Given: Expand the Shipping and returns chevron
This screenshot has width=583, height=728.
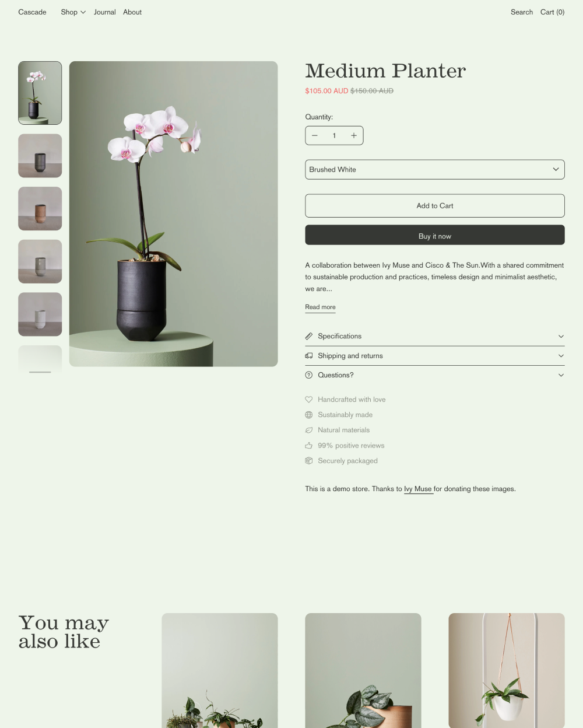Looking at the screenshot, I should tap(561, 356).
